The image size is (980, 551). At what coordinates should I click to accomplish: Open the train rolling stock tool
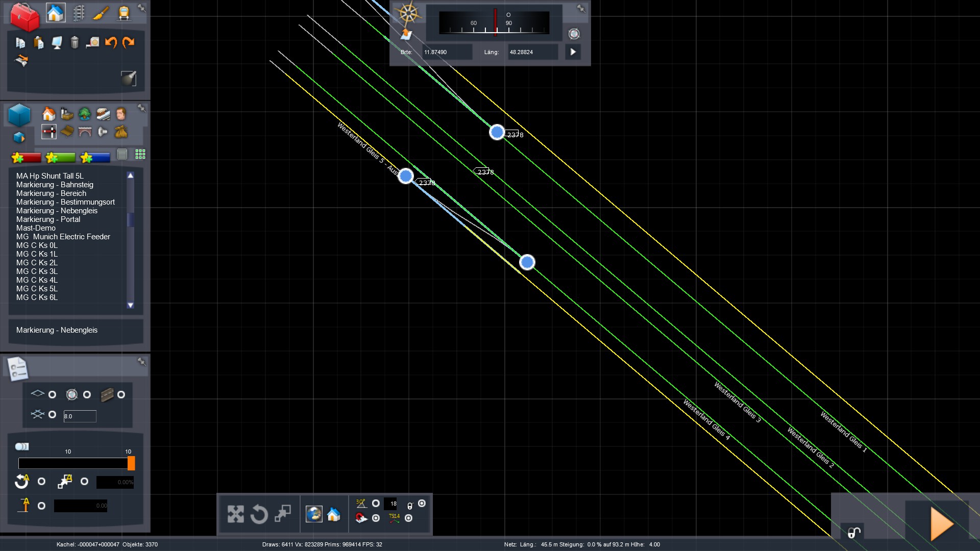click(124, 13)
